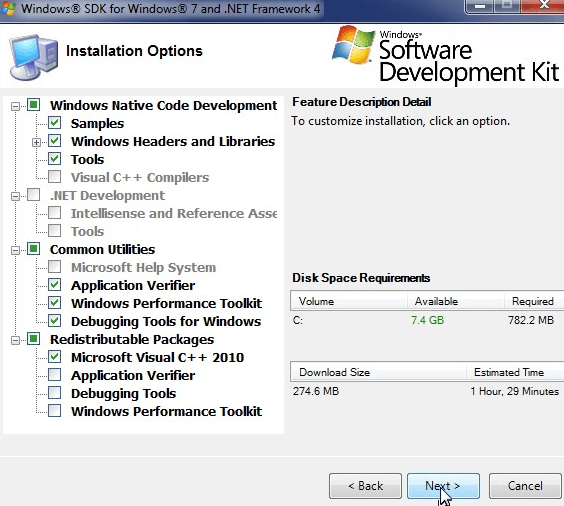Click the C: volume entry
This screenshot has width=564, height=506.
(297, 320)
